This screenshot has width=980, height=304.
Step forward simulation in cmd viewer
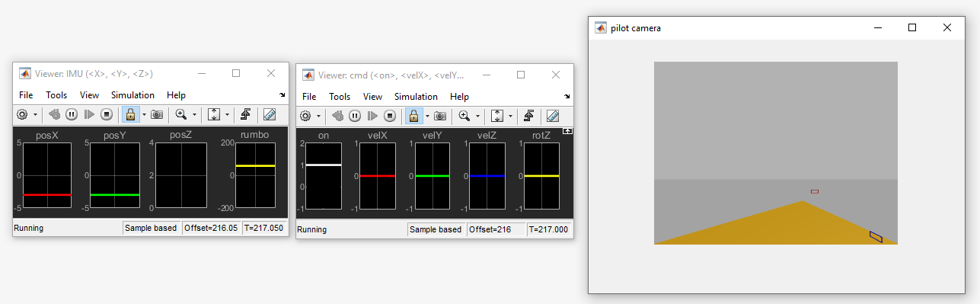[372, 116]
